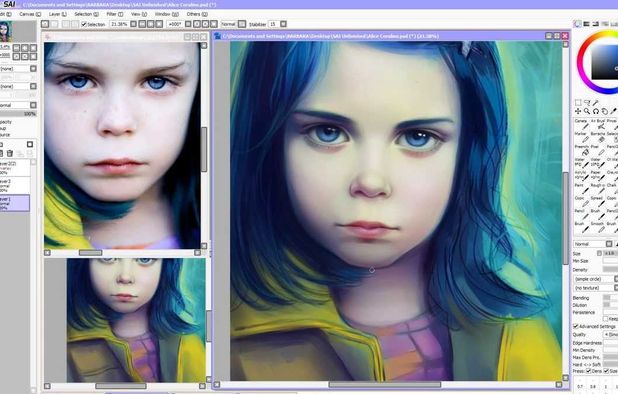This screenshot has height=394, width=618.
Task: Toggle the HSV slider panel icon
Action: [x=596, y=24]
